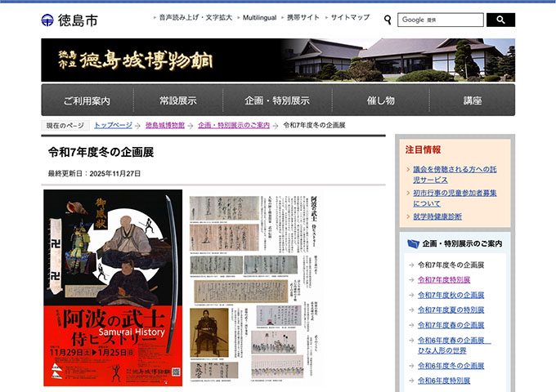Open the サイトマップ link
This screenshot has height=392, width=556.
(350, 17)
